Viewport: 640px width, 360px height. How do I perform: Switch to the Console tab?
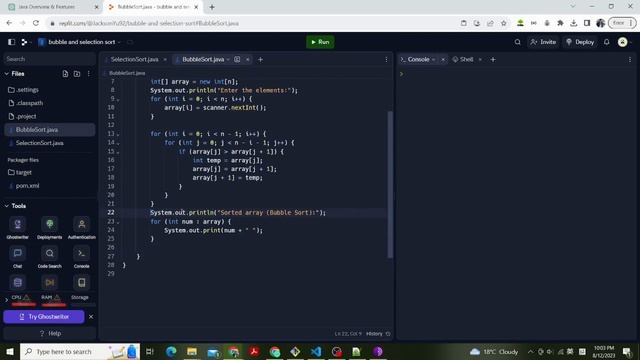pos(418,60)
